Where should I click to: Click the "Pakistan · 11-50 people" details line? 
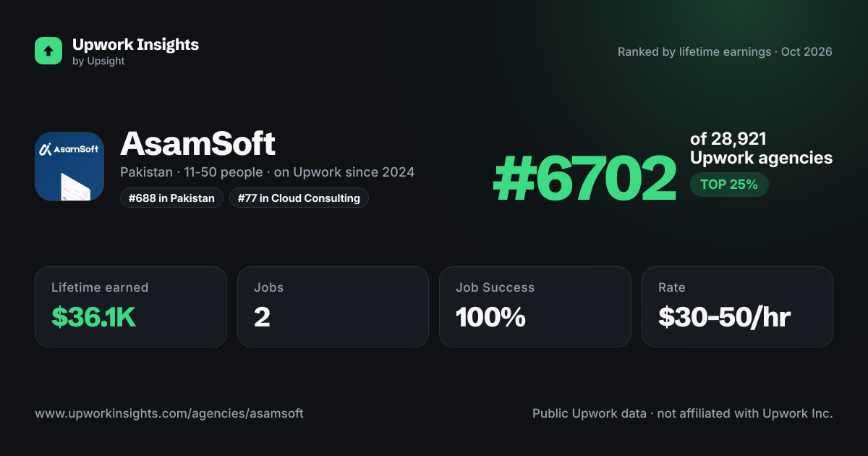(x=267, y=172)
